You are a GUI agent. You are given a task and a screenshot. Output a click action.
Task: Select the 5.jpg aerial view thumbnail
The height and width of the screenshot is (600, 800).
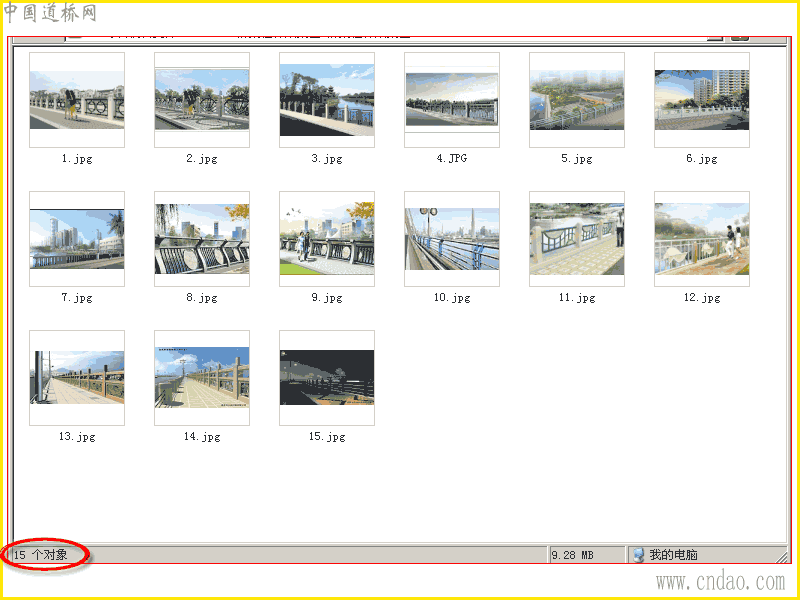pos(577,100)
